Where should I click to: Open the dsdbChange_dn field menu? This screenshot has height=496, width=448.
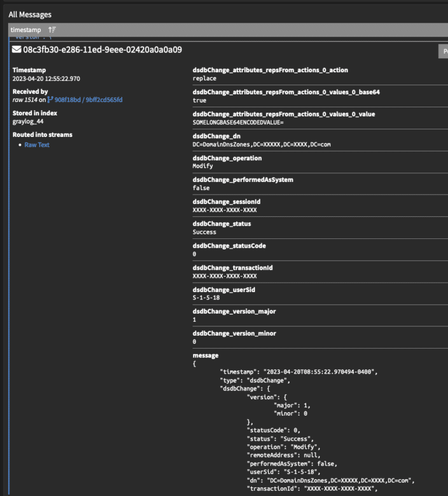[x=212, y=136]
